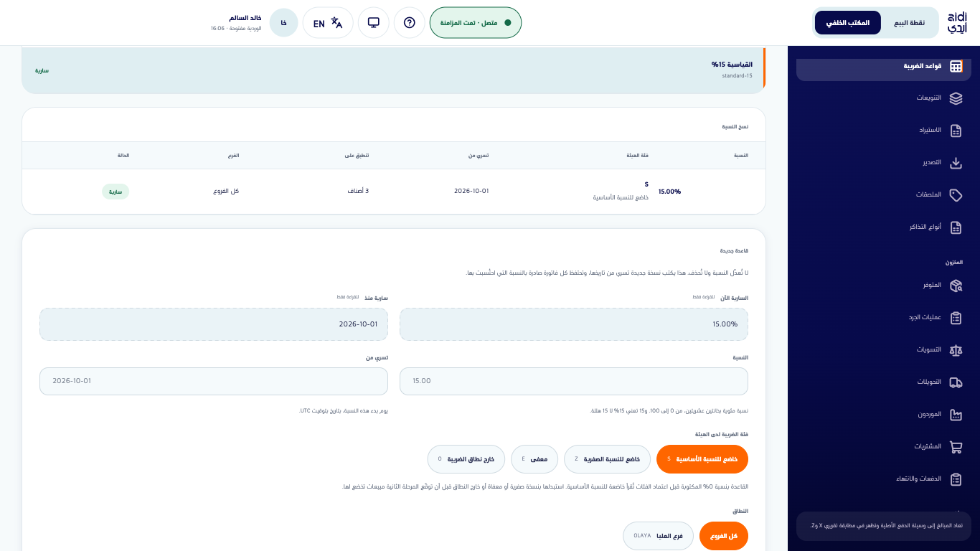Screen dimensions: 980x551
Task: Click the monitor display icon
Action: [374, 23]
